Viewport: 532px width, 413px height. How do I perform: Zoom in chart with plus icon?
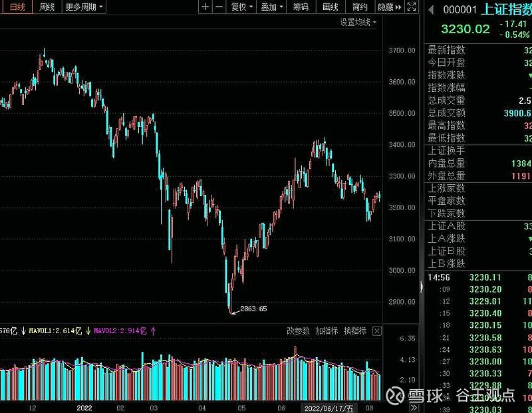(x=205, y=7)
